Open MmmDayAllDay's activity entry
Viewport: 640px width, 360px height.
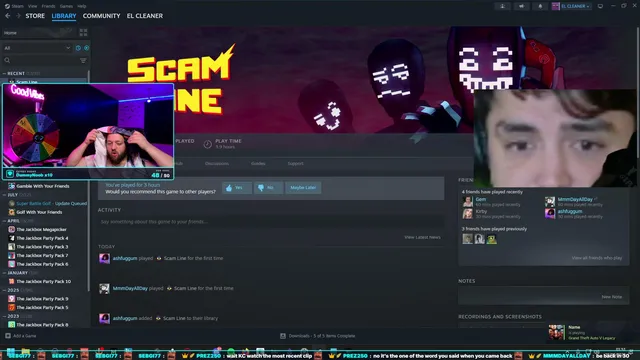tap(173, 288)
